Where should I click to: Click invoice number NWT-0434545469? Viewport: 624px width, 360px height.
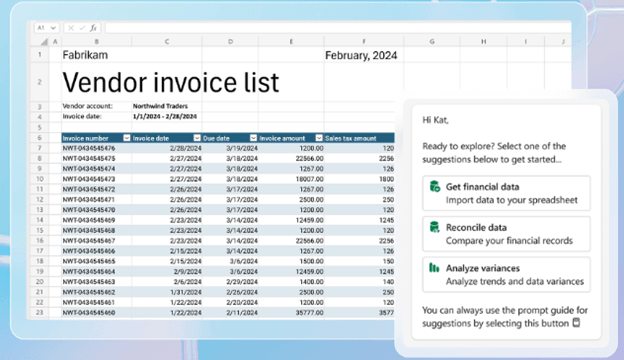click(x=89, y=220)
